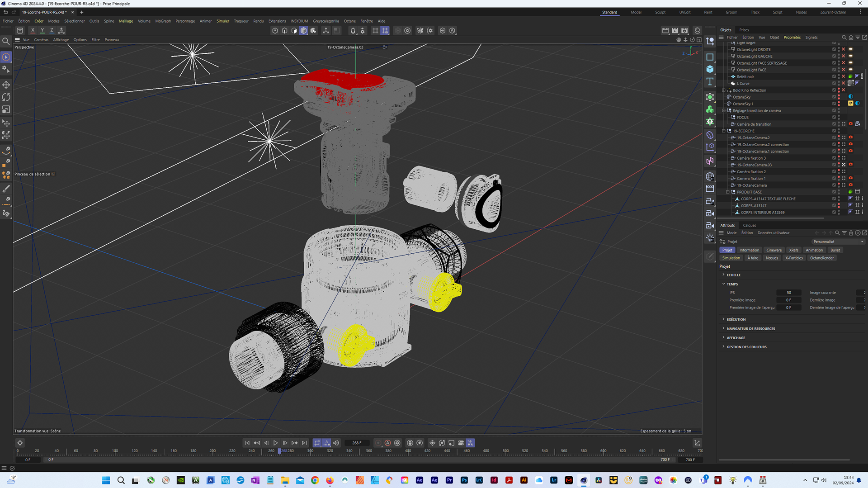This screenshot has height=488, width=868.
Task: Click the OctaneRender attribute button
Action: (x=822, y=258)
